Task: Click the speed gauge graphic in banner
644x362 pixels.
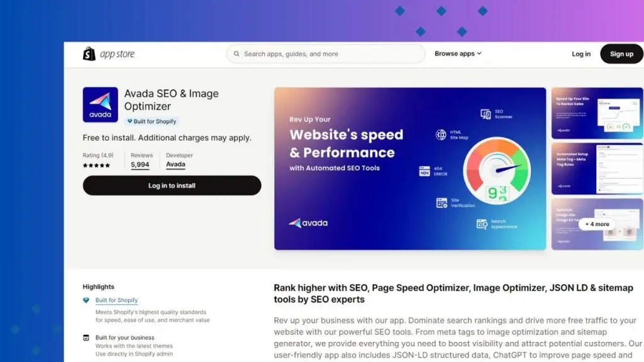Action: (x=497, y=171)
